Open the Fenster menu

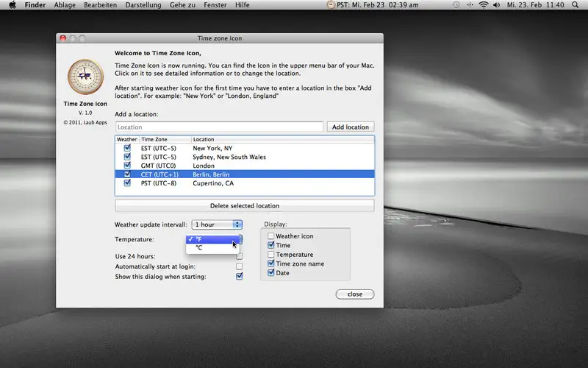click(215, 5)
